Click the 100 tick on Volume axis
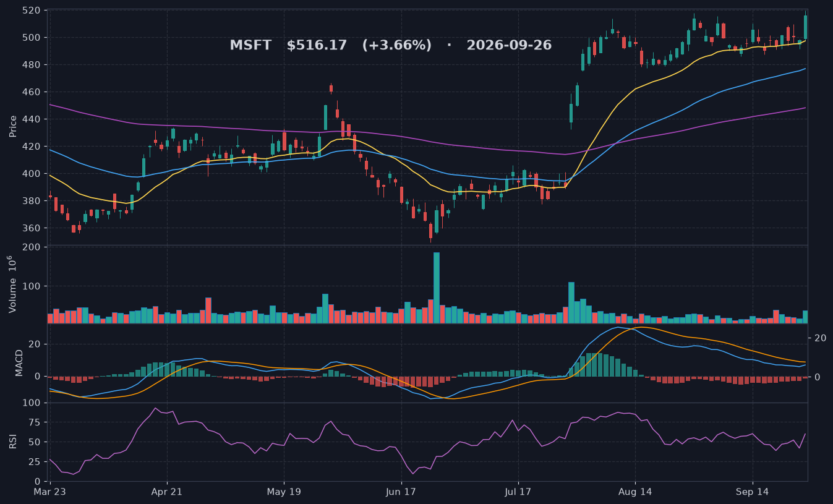Viewport: 833px width, 504px height. (31, 286)
